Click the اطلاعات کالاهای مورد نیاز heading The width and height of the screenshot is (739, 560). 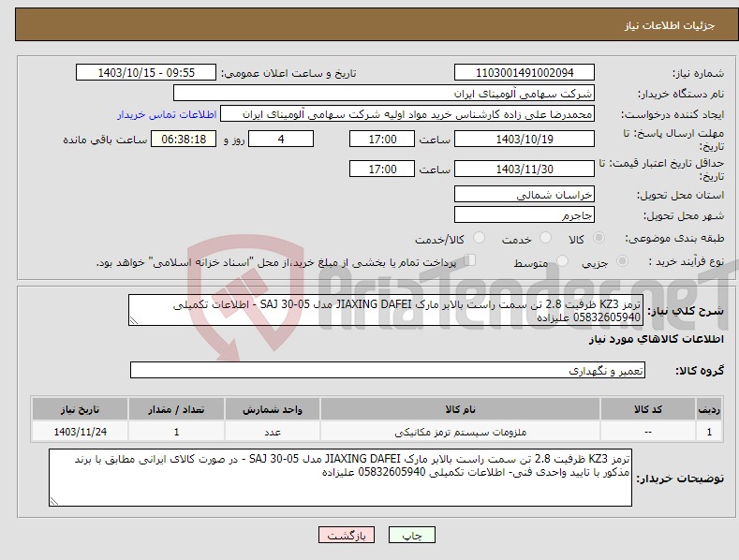(x=656, y=339)
